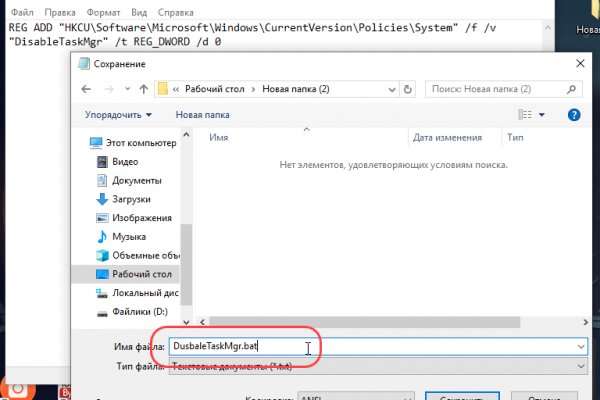The width and height of the screenshot is (600, 400).
Task: Click the Новая папка button
Action: pyautogui.click(x=203, y=115)
